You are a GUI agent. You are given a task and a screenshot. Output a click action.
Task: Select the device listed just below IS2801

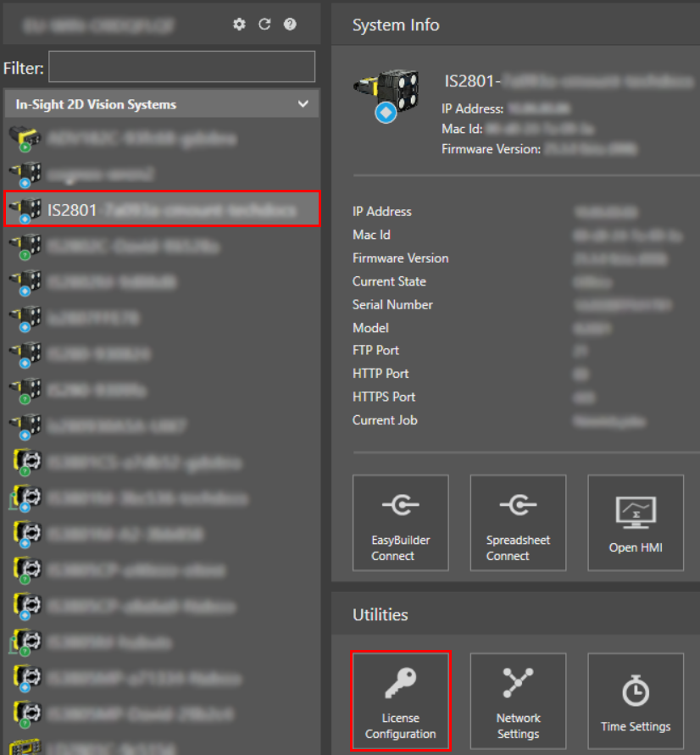[161, 246]
